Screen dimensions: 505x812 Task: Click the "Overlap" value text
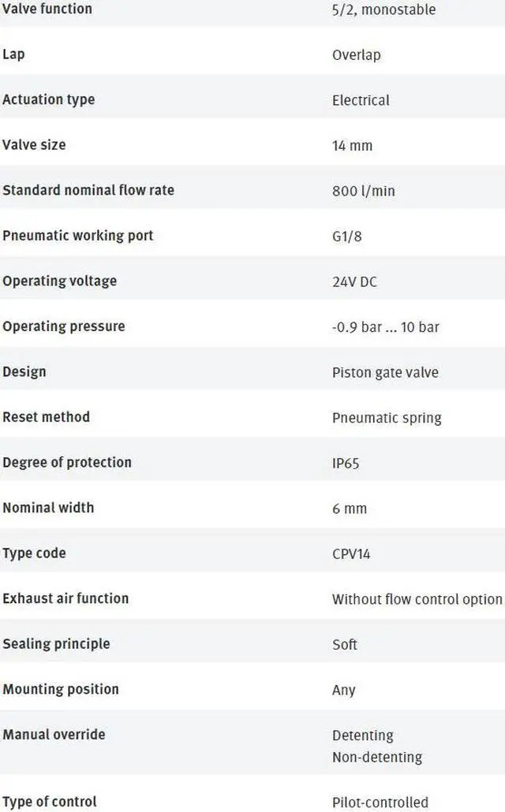point(356,55)
